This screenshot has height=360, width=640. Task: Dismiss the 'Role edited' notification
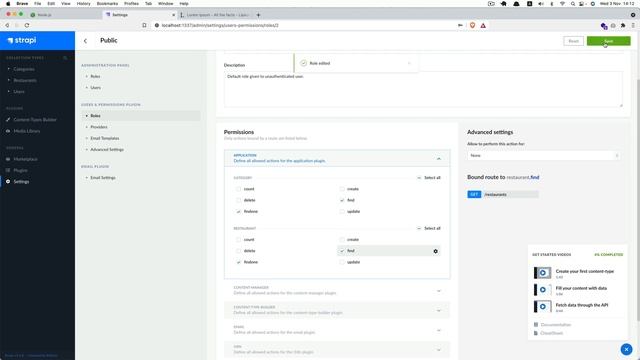click(409, 63)
